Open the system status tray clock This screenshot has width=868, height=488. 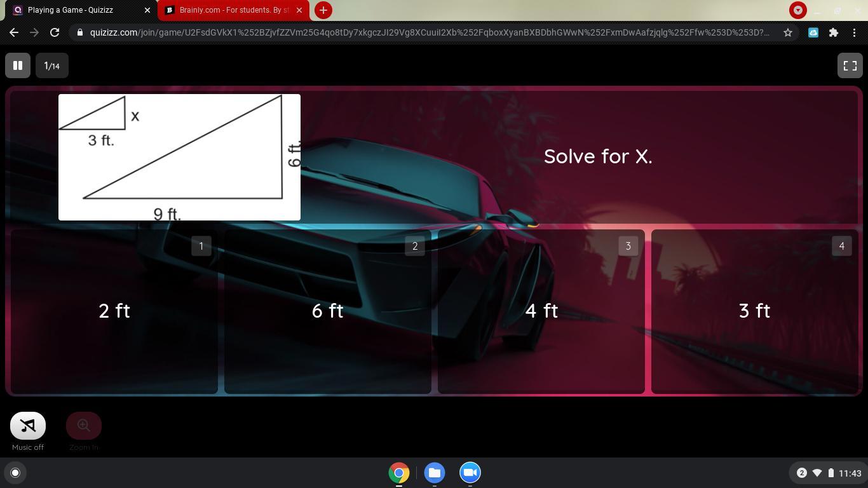849,473
